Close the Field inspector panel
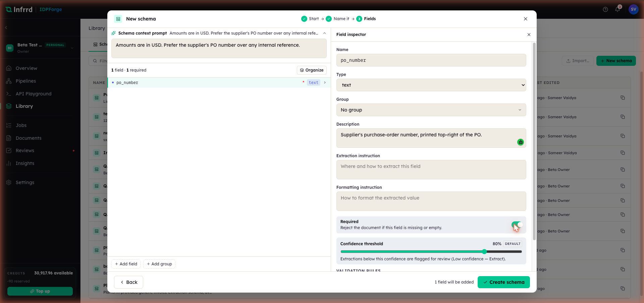 [x=529, y=35]
